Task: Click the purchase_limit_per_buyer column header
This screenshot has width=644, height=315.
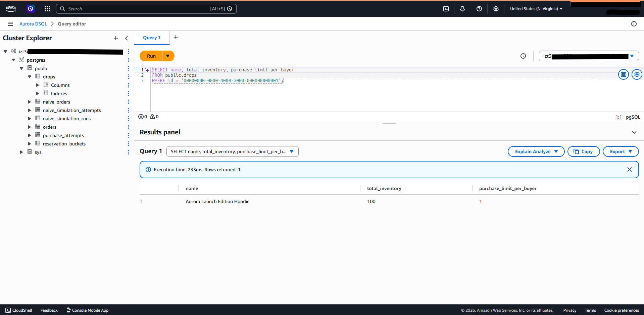Action: 508,188
